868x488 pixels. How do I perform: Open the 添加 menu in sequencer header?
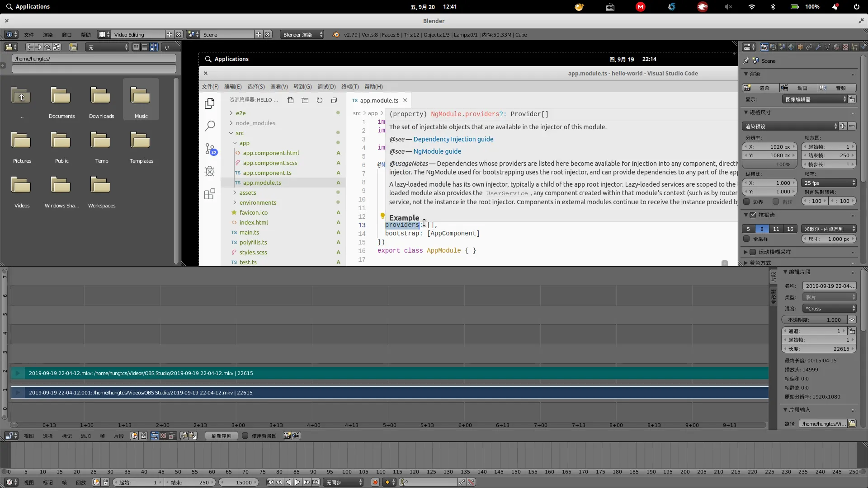[85, 436]
